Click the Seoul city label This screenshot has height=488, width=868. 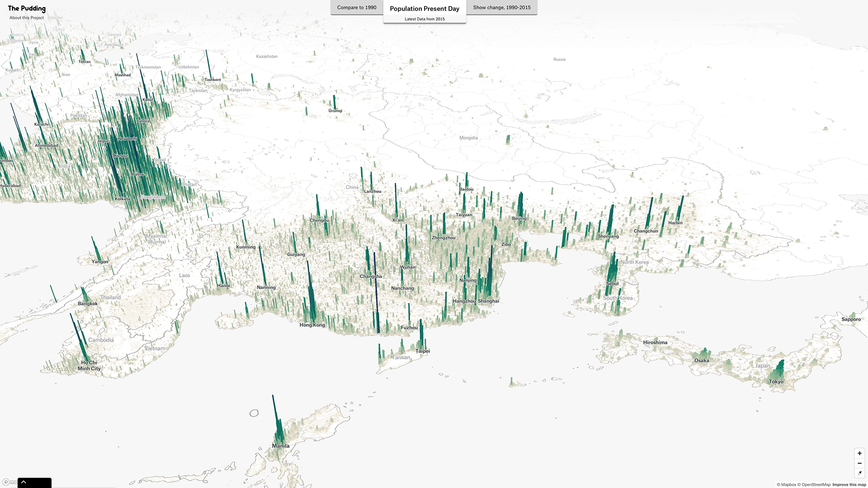tap(612, 284)
